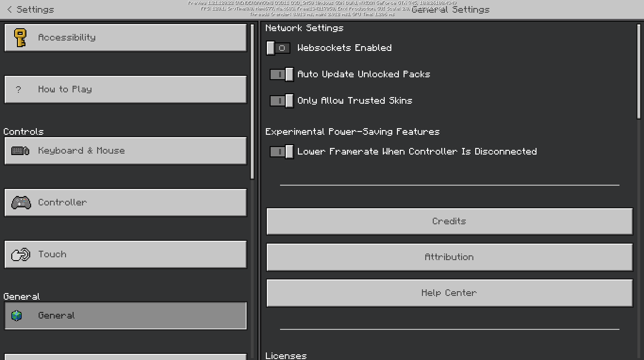
Task: Click the Accessibility key icon
Action: pos(20,38)
